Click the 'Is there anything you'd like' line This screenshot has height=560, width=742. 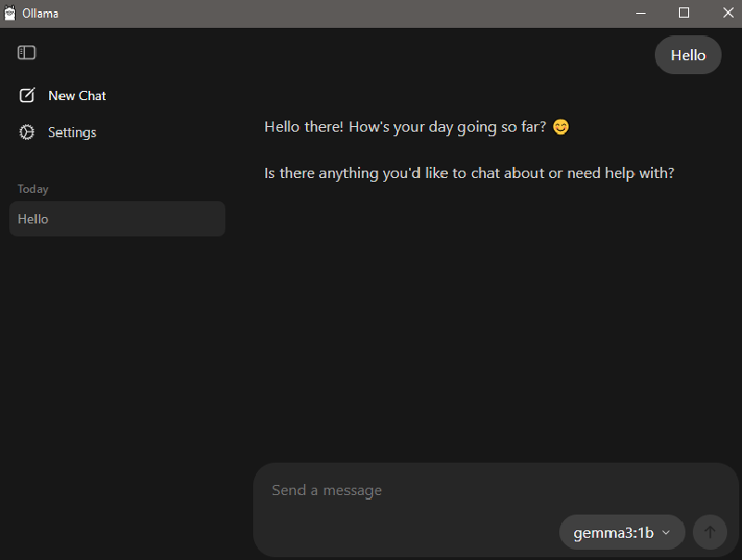[x=469, y=173]
